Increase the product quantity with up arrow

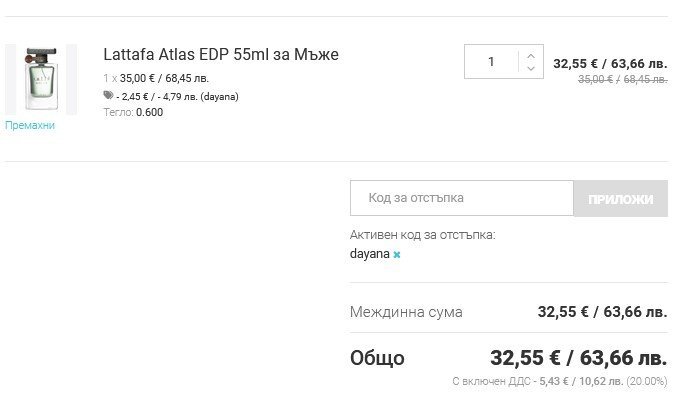click(x=531, y=55)
